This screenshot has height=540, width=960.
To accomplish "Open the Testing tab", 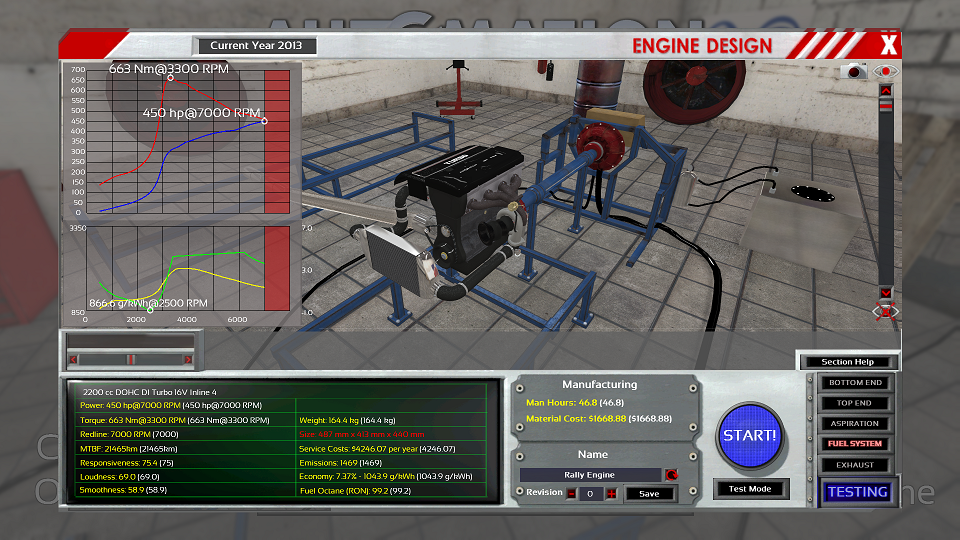I will coord(857,492).
